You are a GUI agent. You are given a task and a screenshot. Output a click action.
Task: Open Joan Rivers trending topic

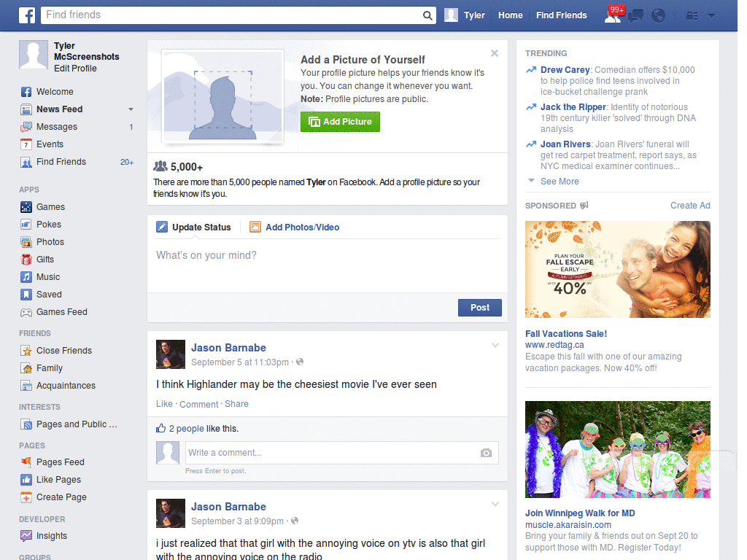565,144
